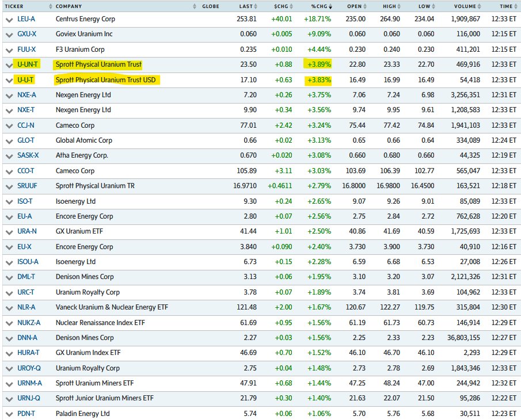The width and height of the screenshot is (521, 420).
Task: Select the GX Uranium Index ETF name
Action: (x=88, y=353)
